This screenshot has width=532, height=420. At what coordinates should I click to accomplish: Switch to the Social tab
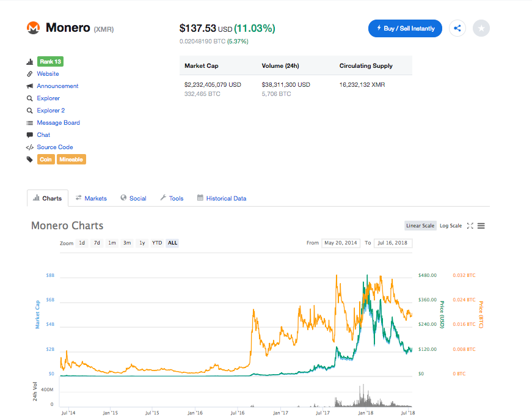pos(133,198)
